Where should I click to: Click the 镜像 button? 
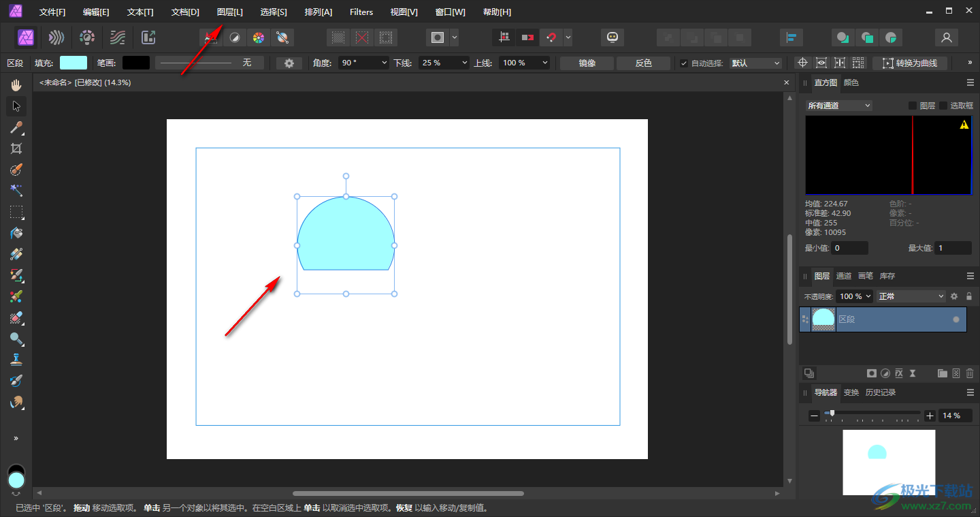pos(587,63)
